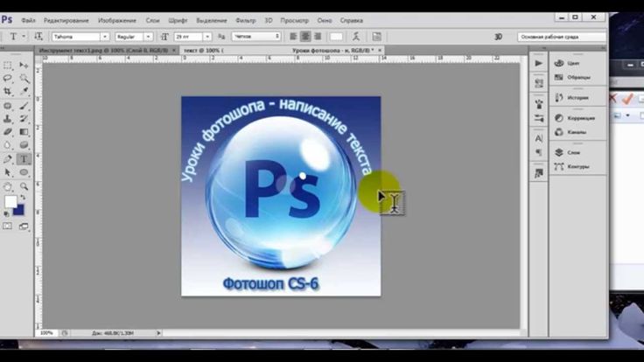This screenshot has width=644, height=362.
Task: Select the Clone Stamp tool
Action: tap(7, 119)
